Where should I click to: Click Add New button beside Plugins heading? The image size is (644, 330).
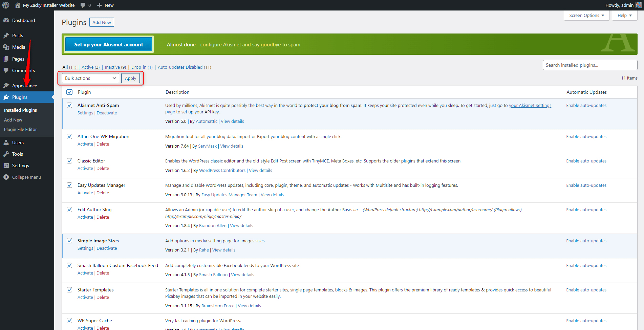pos(102,22)
